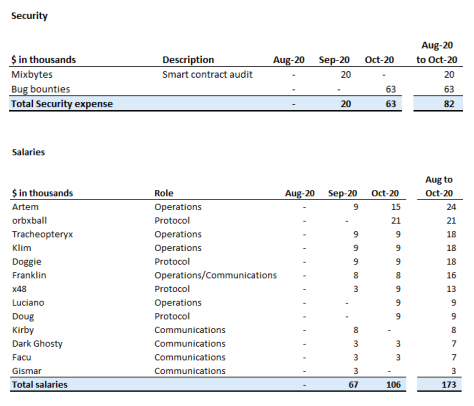The width and height of the screenshot is (474, 406).
Task: Click the Tracheopteryx row name
Action: pyautogui.click(x=42, y=235)
